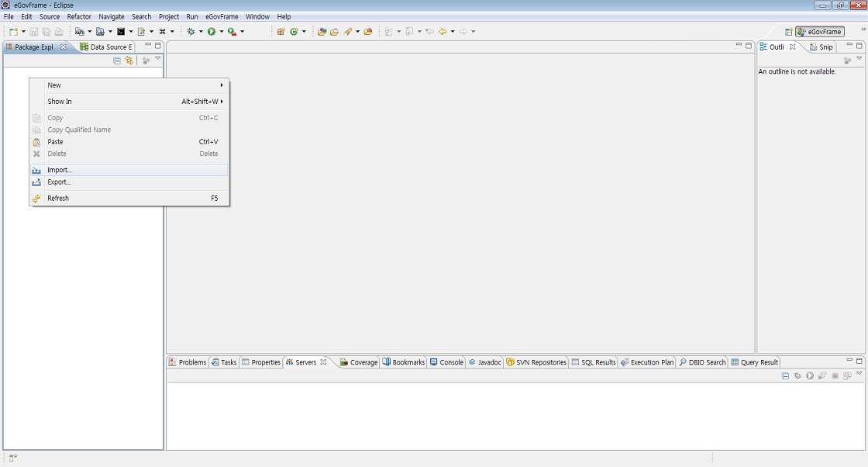Click the Debug bug toolbar icon
This screenshot has width=868, height=467.
191,32
